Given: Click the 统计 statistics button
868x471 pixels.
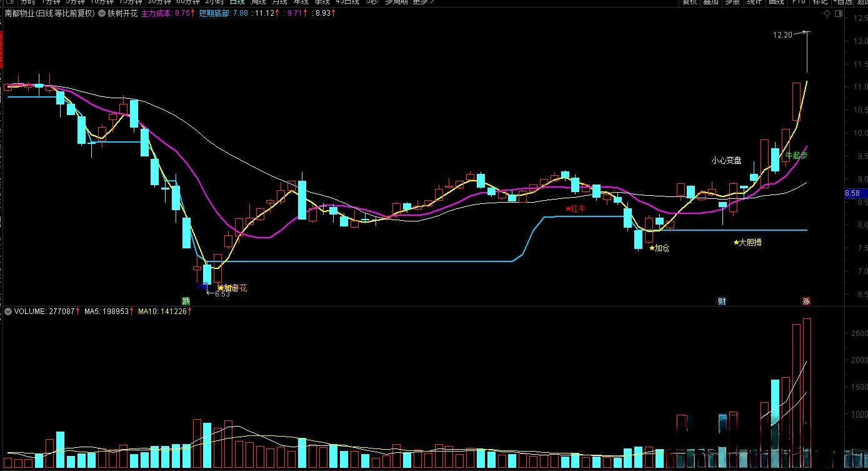Looking at the screenshot, I should point(754,2).
